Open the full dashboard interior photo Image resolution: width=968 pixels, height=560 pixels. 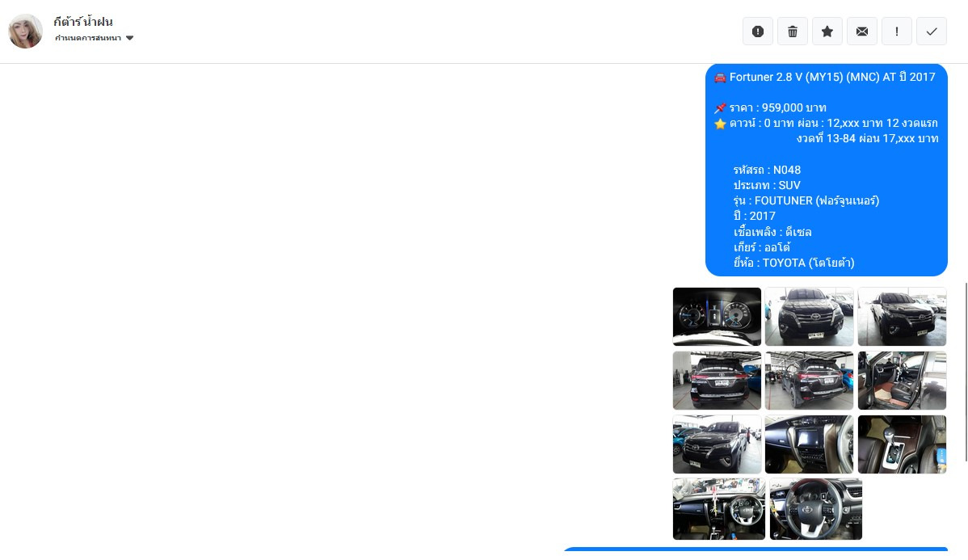pos(718,508)
